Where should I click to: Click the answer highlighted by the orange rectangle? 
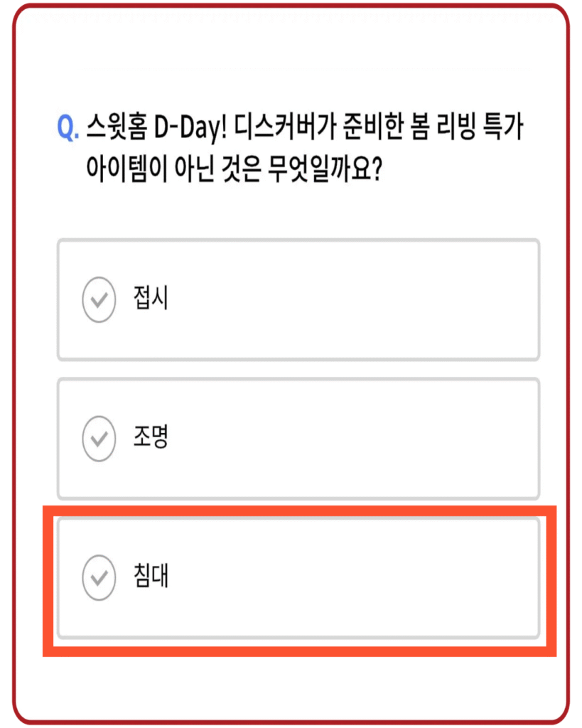pyautogui.click(x=298, y=578)
